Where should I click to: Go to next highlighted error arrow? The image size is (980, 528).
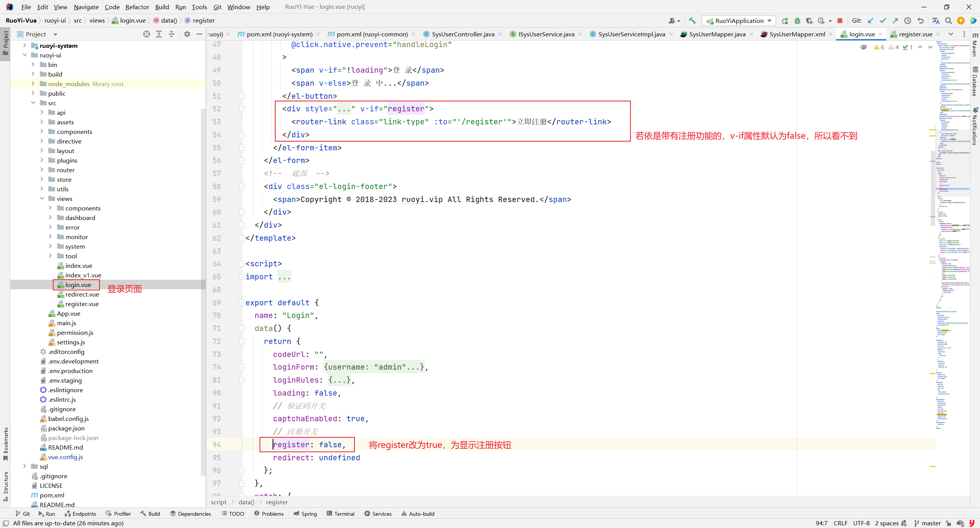point(930,47)
